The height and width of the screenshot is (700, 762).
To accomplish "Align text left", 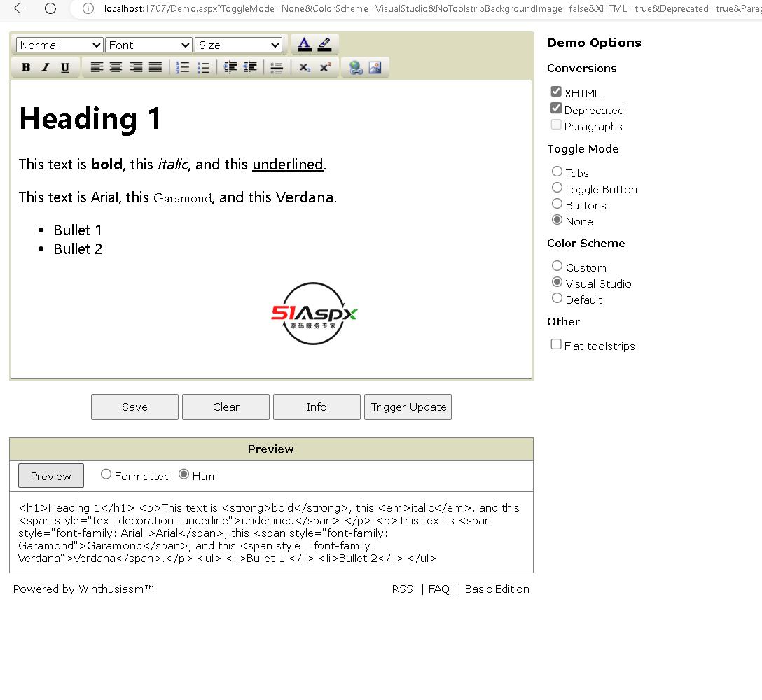I will pos(97,67).
